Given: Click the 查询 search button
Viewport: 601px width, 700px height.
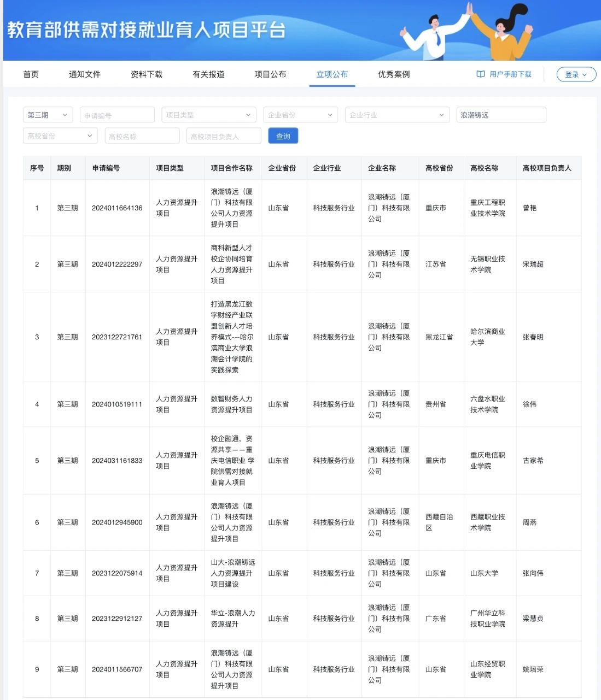Looking at the screenshot, I should (x=283, y=136).
